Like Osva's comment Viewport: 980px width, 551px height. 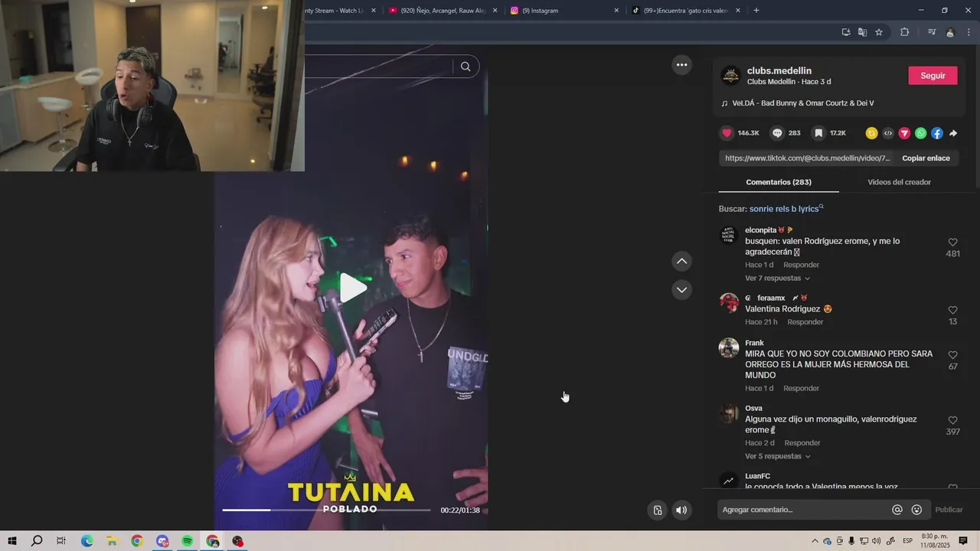point(952,420)
